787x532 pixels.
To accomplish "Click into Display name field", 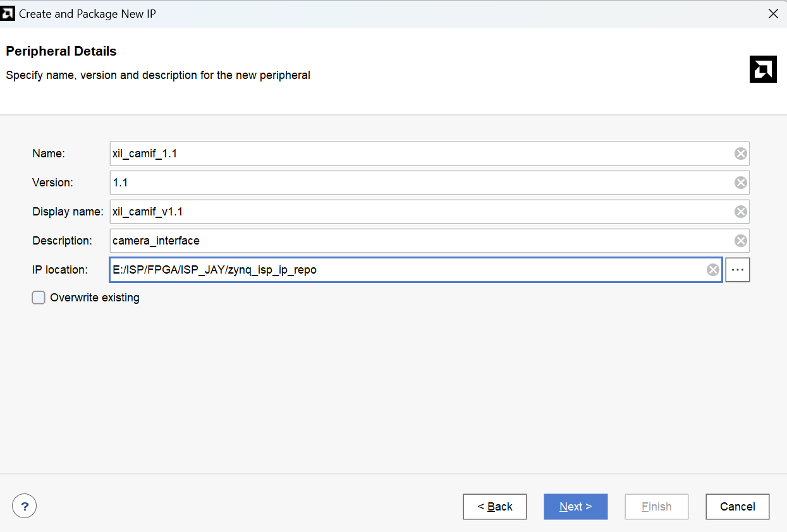I will [x=417, y=212].
